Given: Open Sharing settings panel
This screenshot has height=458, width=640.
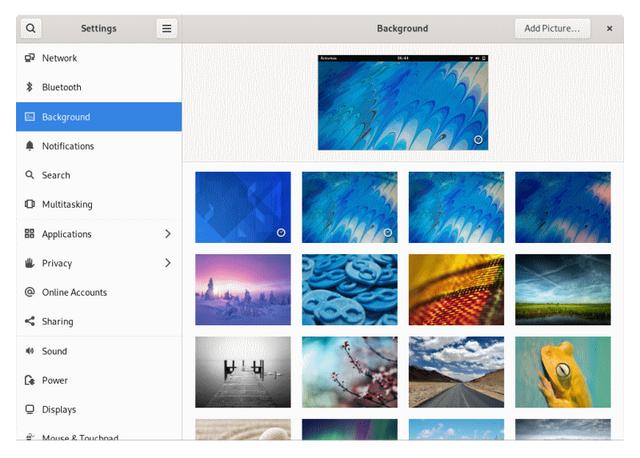Looking at the screenshot, I should tap(99, 322).
